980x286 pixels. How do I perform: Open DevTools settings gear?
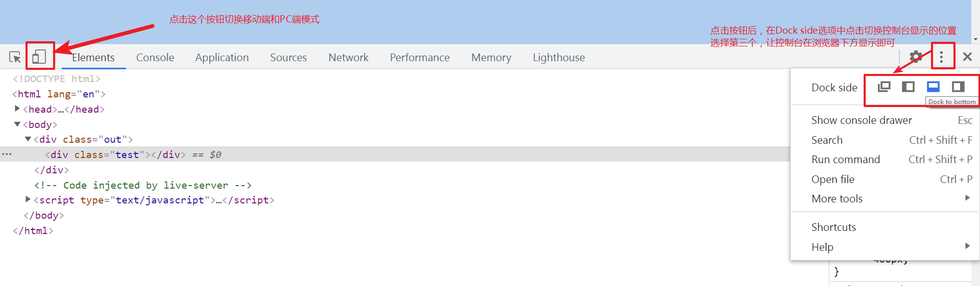916,57
